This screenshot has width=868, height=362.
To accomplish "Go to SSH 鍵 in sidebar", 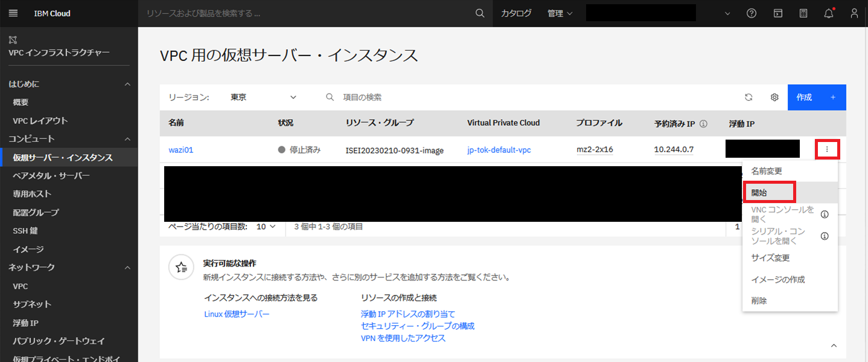I will pos(25,231).
